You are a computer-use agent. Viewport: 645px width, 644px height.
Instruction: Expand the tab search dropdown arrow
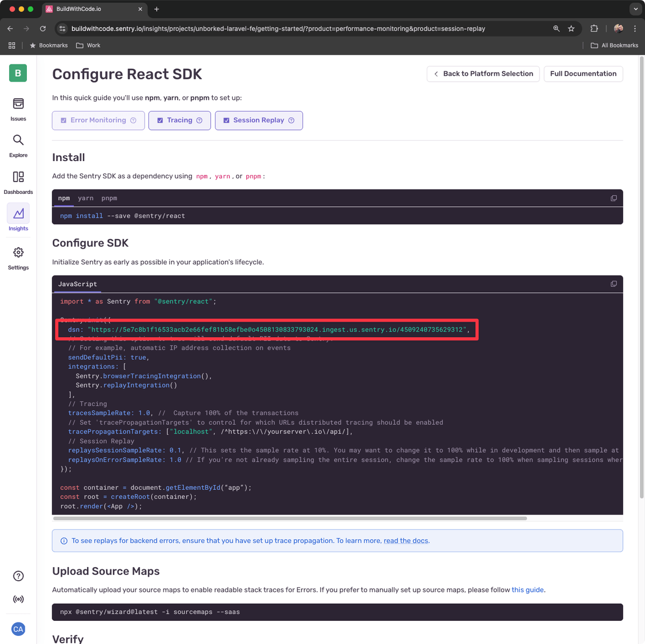pos(635,9)
